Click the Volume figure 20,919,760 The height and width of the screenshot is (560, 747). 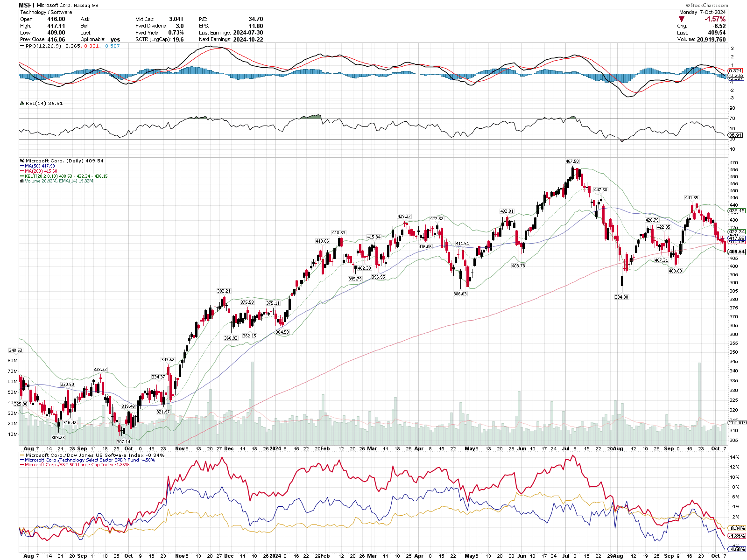(x=711, y=40)
